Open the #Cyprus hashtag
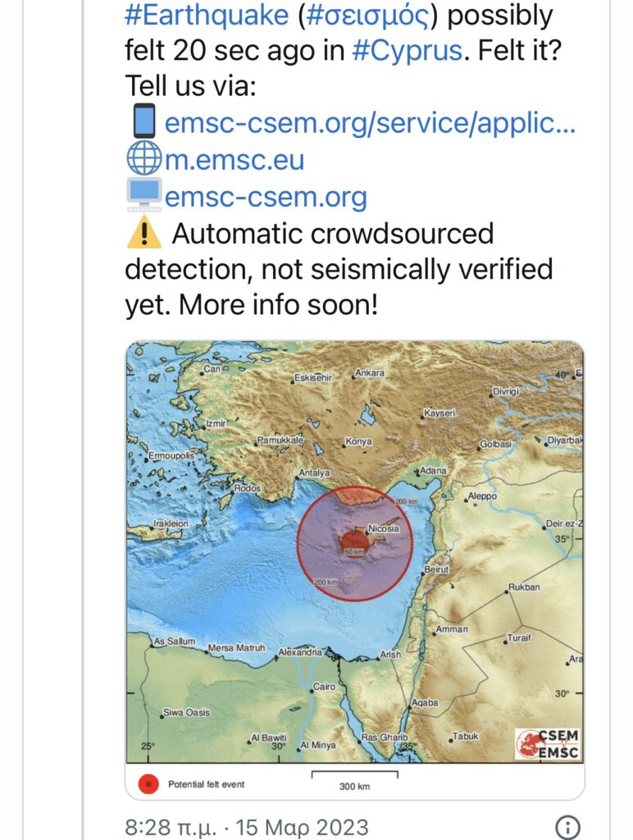The width and height of the screenshot is (633, 840). [407, 51]
